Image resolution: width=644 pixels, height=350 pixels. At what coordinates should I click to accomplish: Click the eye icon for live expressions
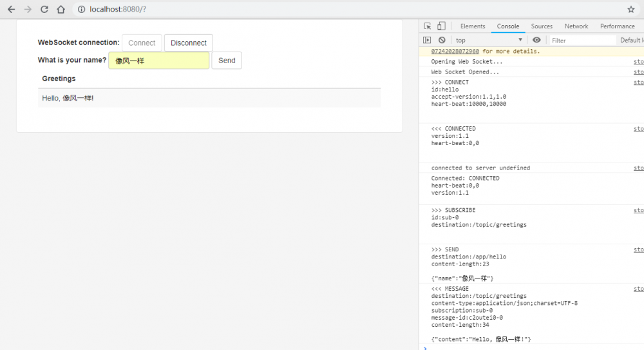[536, 40]
